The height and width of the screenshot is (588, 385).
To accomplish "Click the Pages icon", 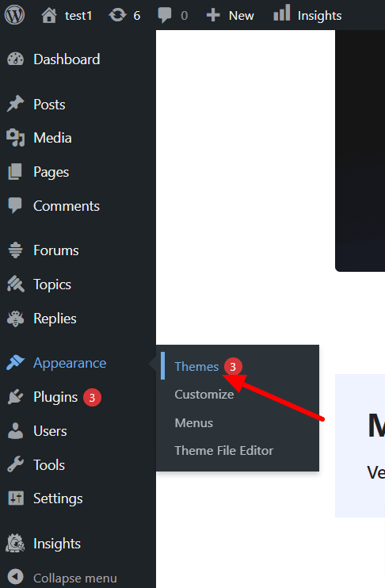I will 15,172.
